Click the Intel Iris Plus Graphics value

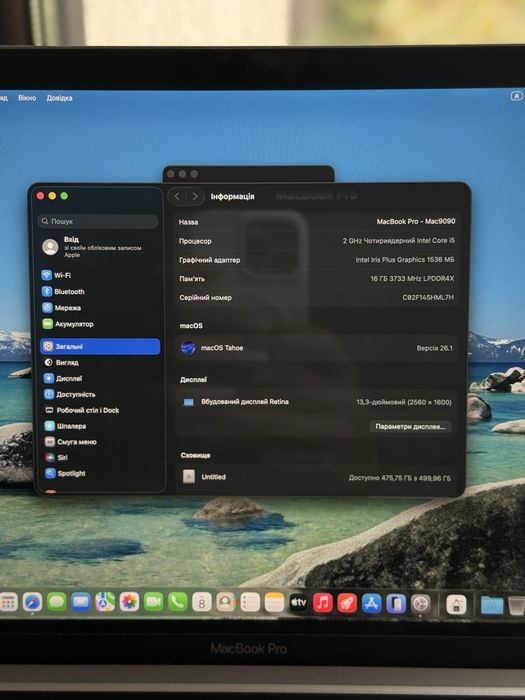pyautogui.click(x=405, y=260)
